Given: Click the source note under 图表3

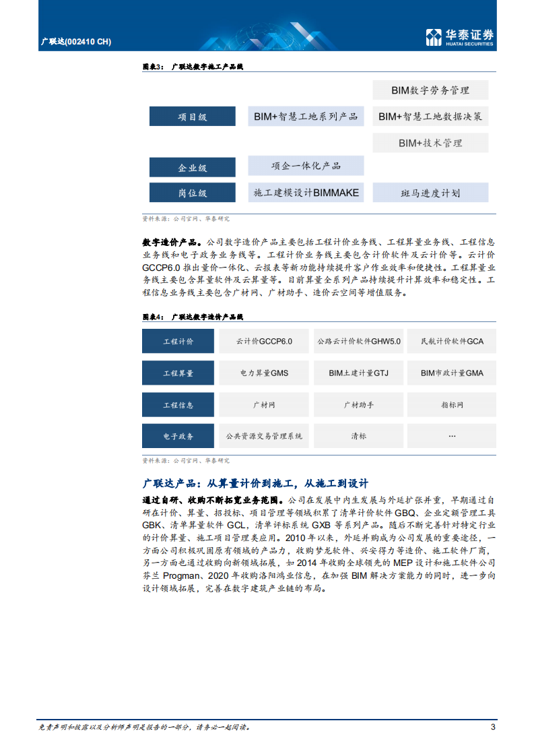Looking at the screenshot, I should click(x=186, y=219).
